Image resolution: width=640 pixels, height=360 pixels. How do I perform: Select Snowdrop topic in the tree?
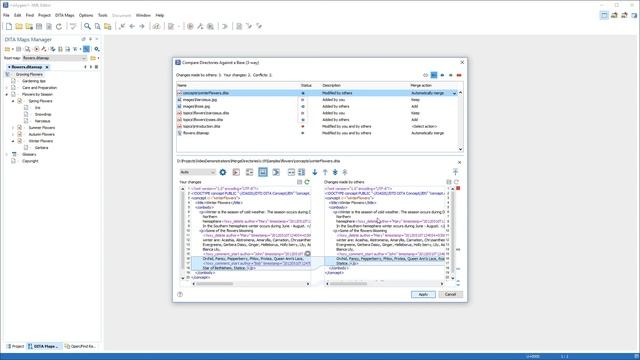click(43, 114)
